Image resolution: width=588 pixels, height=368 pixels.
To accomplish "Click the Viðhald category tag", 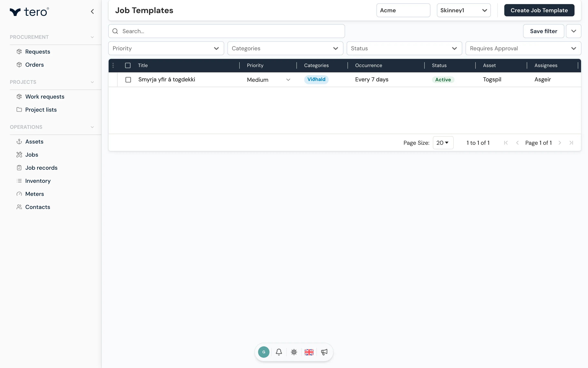I will pyautogui.click(x=316, y=80).
